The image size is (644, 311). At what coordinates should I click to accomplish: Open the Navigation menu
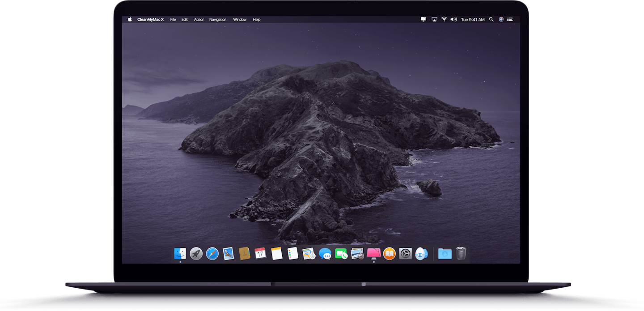218,20
